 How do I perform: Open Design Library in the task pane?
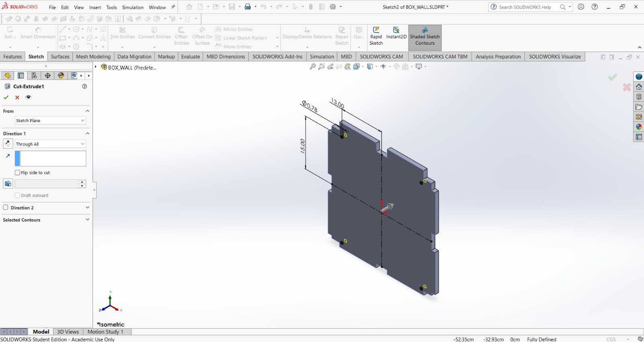(x=639, y=97)
